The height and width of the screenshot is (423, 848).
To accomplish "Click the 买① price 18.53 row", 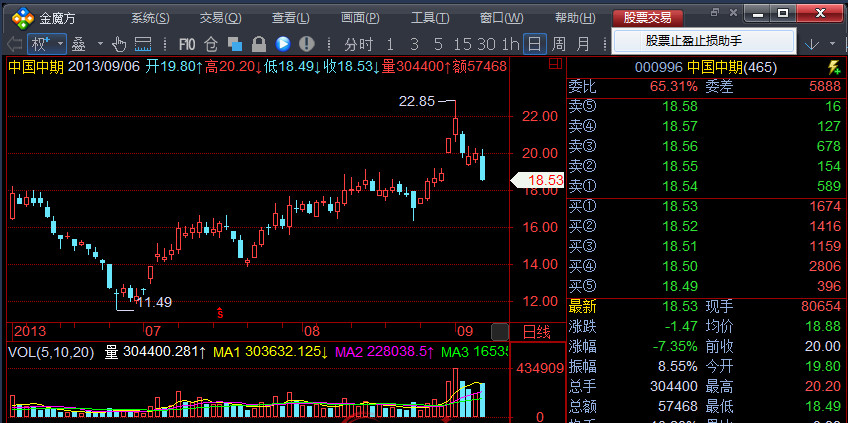I will 705,206.
